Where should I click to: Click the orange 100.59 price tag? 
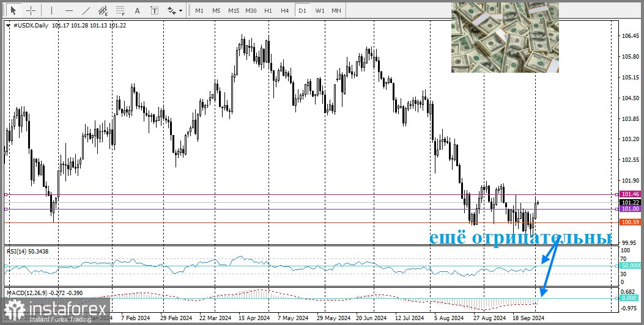pos(629,222)
